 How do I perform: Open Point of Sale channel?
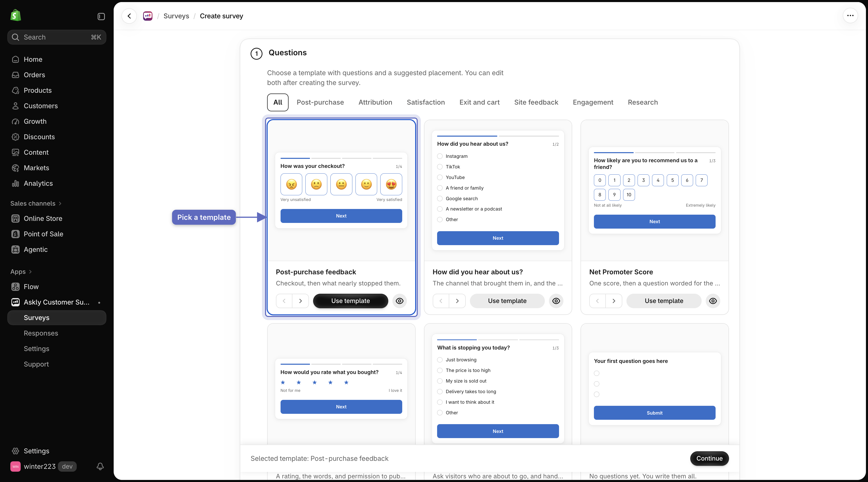tap(57, 234)
